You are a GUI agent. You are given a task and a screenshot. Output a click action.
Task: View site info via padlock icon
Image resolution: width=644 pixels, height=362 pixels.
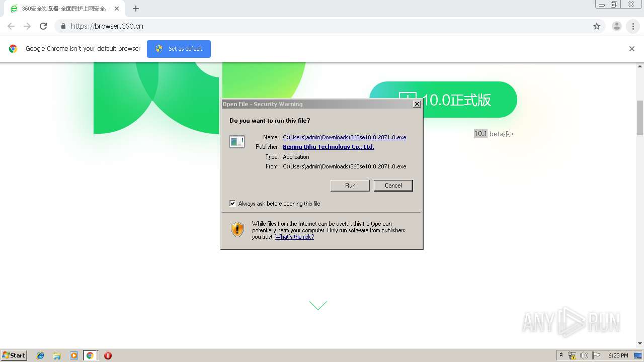[x=63, y=26]
